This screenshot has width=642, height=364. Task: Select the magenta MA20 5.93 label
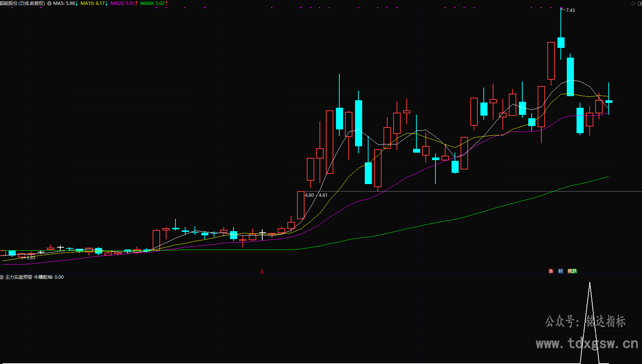coord(124,3)
